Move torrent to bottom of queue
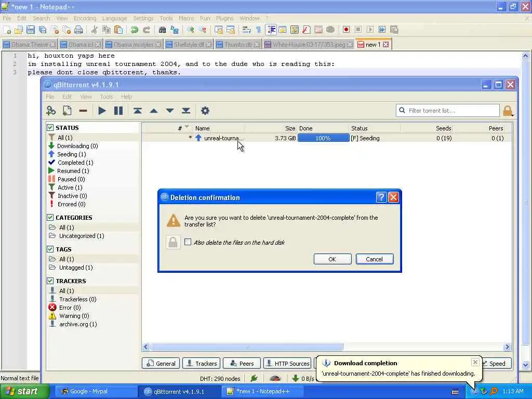The image size is (532, 399). point(186,111)
